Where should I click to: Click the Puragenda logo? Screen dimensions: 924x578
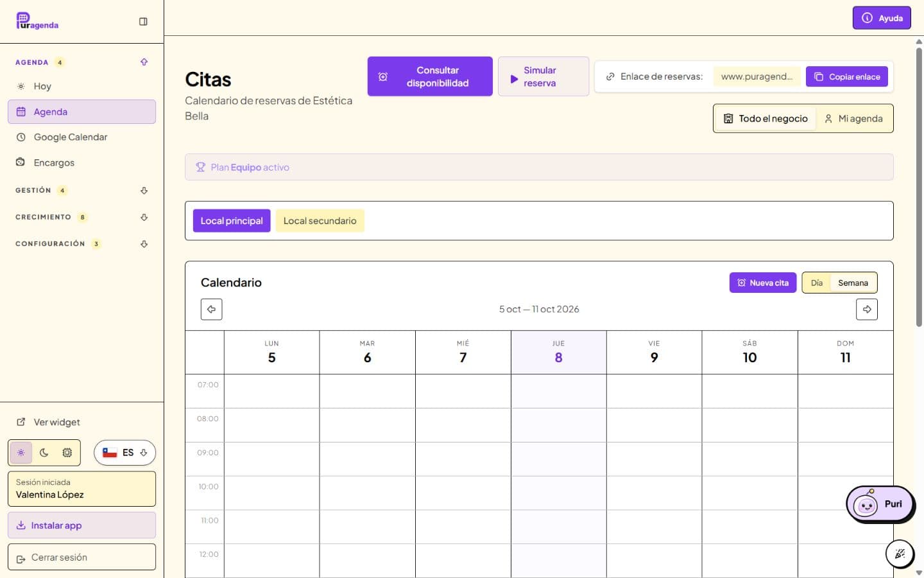(37, 21)
